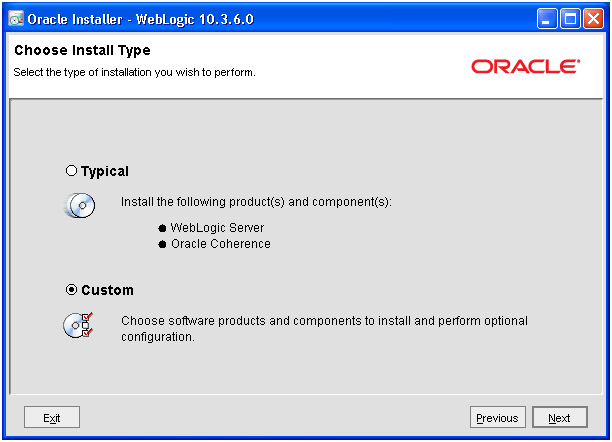Click the installer icon in title bar
Image resolution: width=612 pixels, height=442 pixels.
pyautogui.click(x=16, y=18)
